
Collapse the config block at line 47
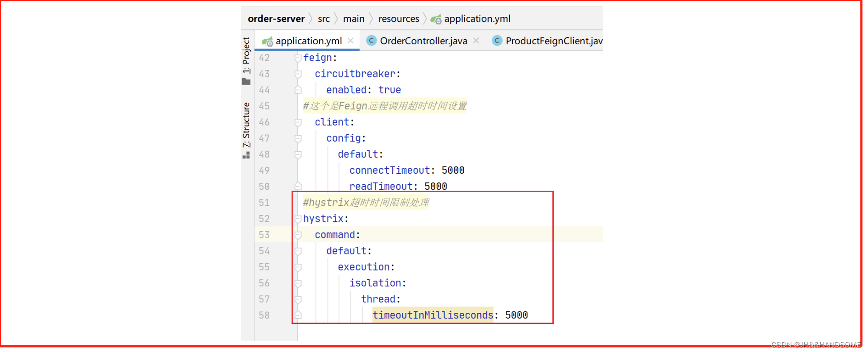click(298, 138)
